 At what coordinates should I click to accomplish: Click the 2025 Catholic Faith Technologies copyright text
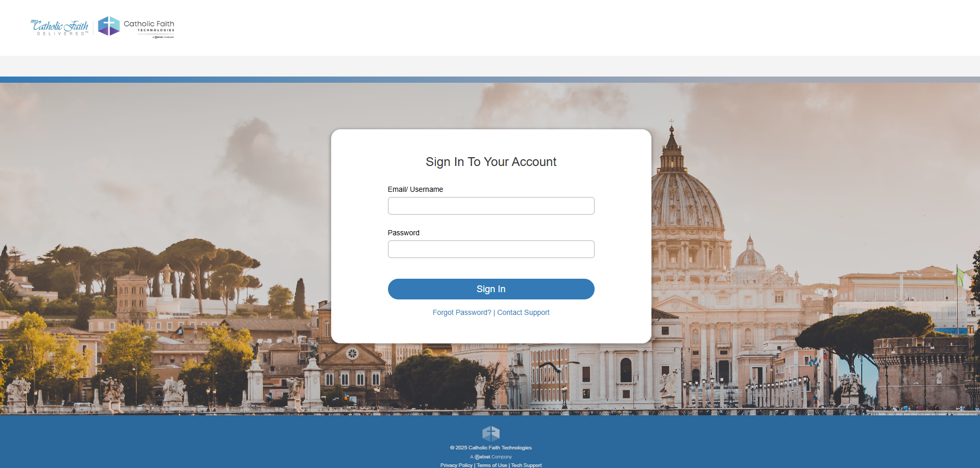coord(493,448)
